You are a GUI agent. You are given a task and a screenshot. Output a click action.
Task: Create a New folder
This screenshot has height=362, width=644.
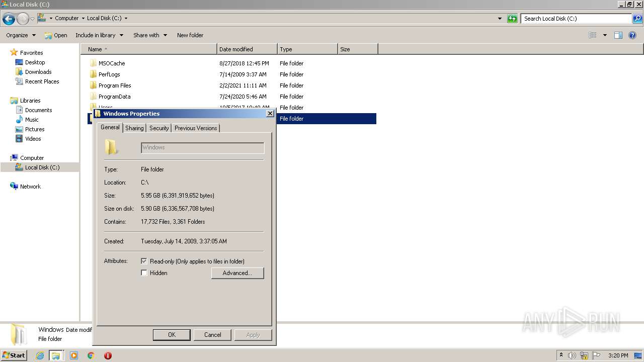[190, 35]
